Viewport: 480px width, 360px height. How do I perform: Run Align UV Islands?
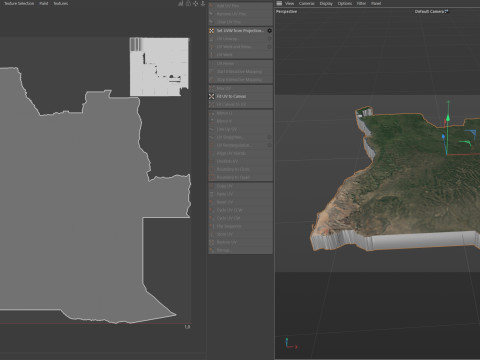click(x=240, y=153)
